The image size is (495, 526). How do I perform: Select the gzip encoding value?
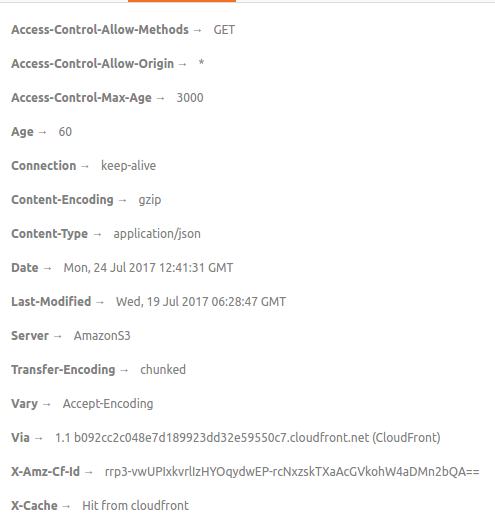(150, 200)
